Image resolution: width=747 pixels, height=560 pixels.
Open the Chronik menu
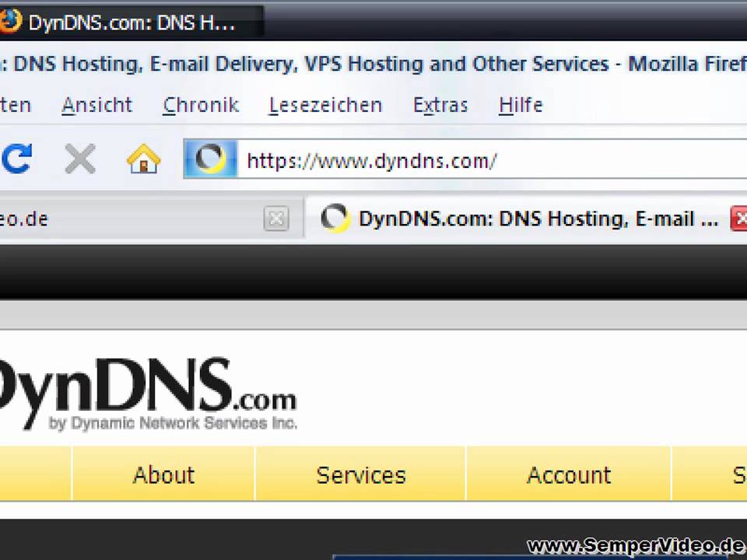pyautogui.click(x=201, y=105)
